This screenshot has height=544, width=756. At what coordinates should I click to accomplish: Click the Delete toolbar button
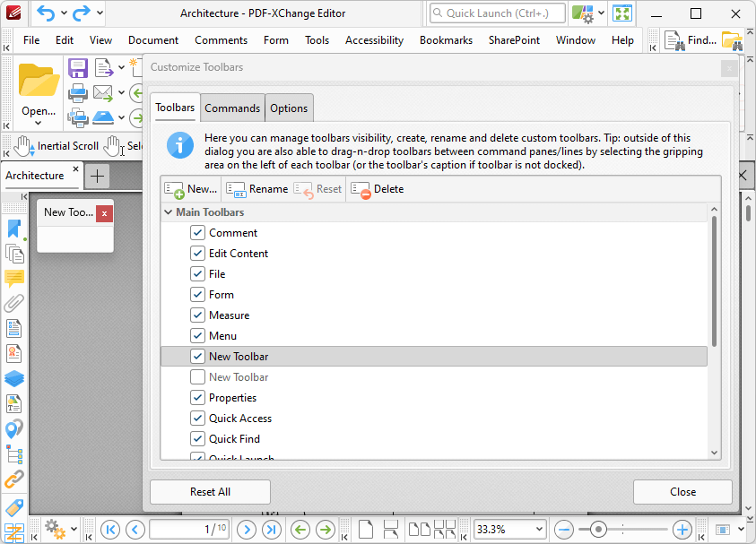(x=377, y=189)
